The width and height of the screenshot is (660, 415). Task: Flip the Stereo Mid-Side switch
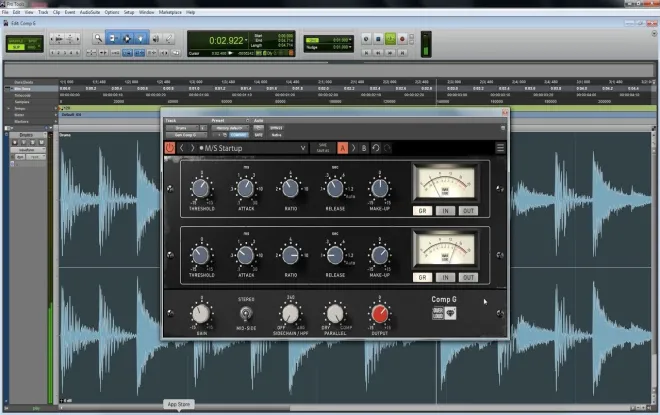(x=246, y=313)
